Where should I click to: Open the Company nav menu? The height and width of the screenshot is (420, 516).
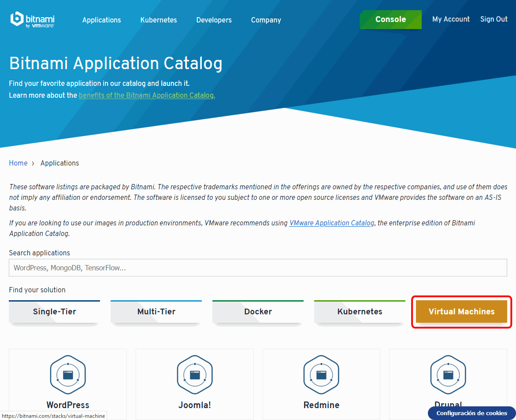coord(266,20)
